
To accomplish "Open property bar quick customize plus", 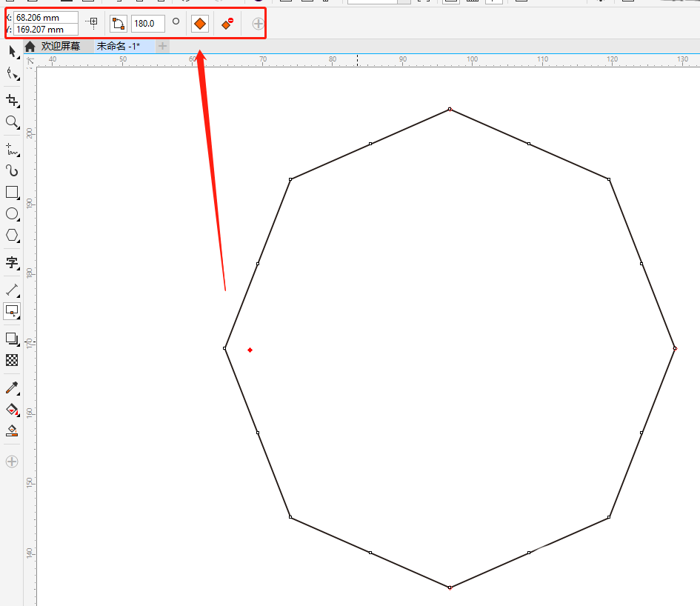I will click(x=258, y=24).
